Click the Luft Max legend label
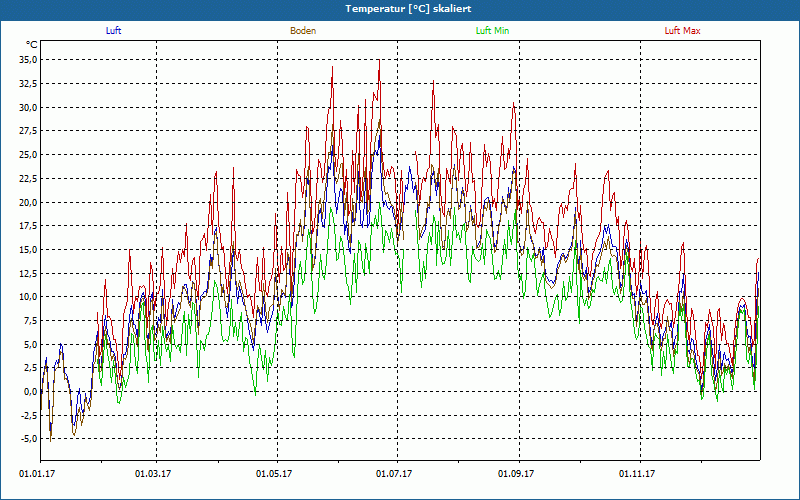 coord(682,31)
